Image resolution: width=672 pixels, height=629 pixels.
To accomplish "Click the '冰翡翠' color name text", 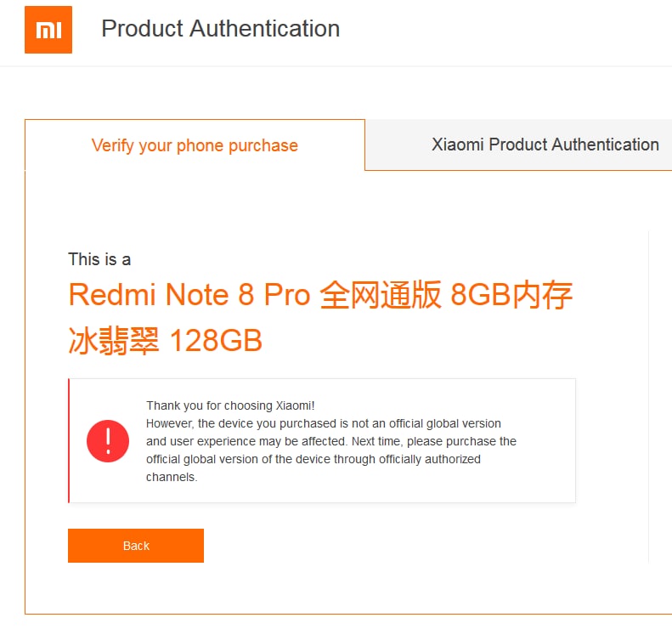I will click(x=114, y=341).
